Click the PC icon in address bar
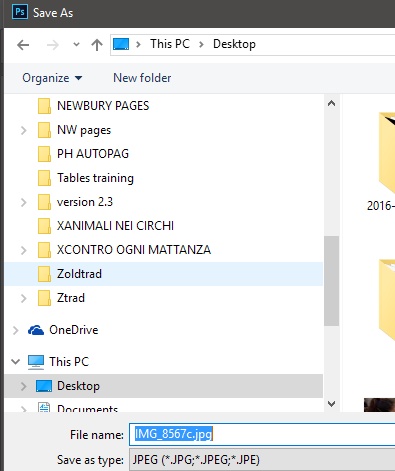 [x=121, y=44]
